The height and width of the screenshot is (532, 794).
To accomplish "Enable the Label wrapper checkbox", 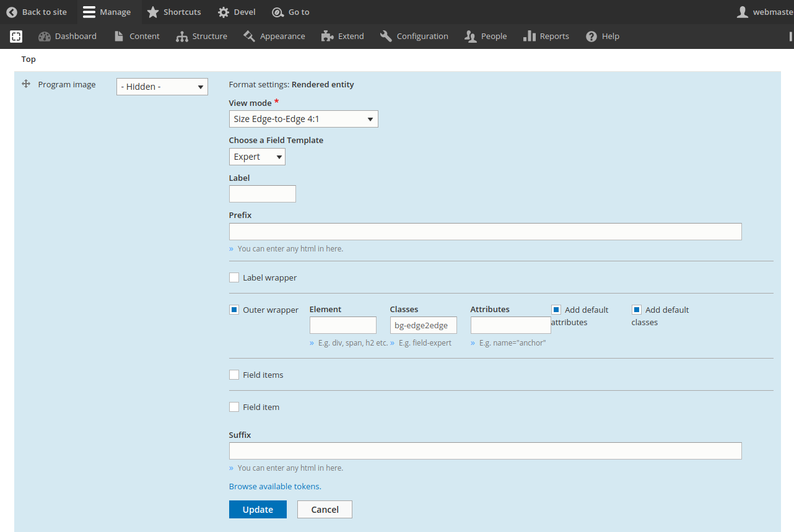I will pyautogui.click(x=234, y=277).
